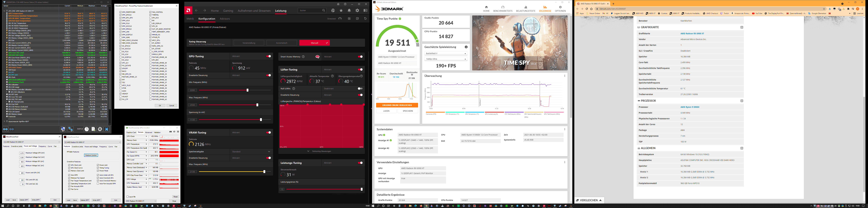Click browser address bar
The image size is (868, 208).
[711, 9]
